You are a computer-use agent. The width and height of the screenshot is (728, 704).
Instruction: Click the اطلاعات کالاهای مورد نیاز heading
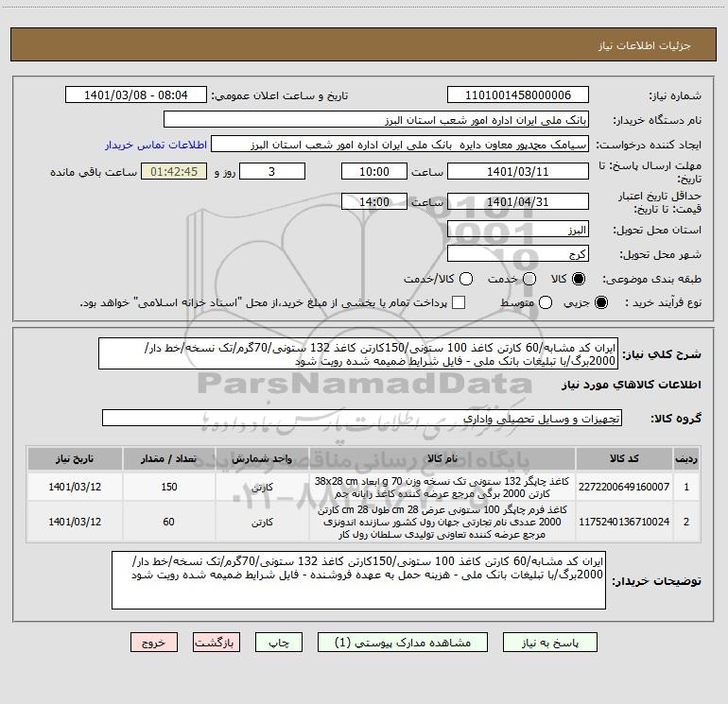tap(632, 385)
